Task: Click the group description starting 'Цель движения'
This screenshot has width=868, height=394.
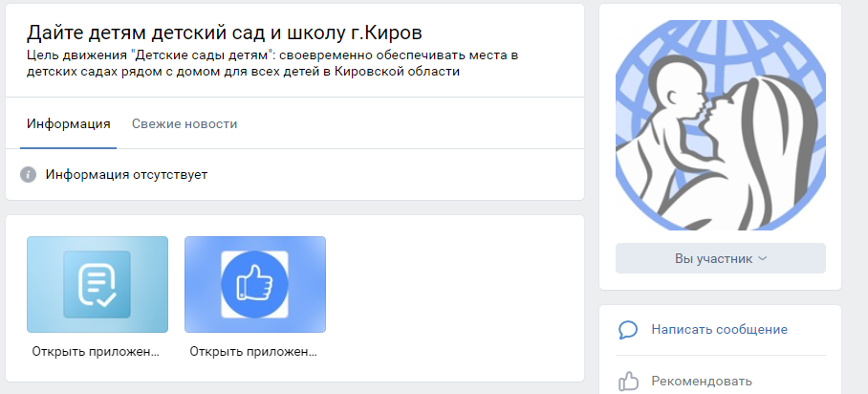Action: pyautogui.click(x=272, y=64)
